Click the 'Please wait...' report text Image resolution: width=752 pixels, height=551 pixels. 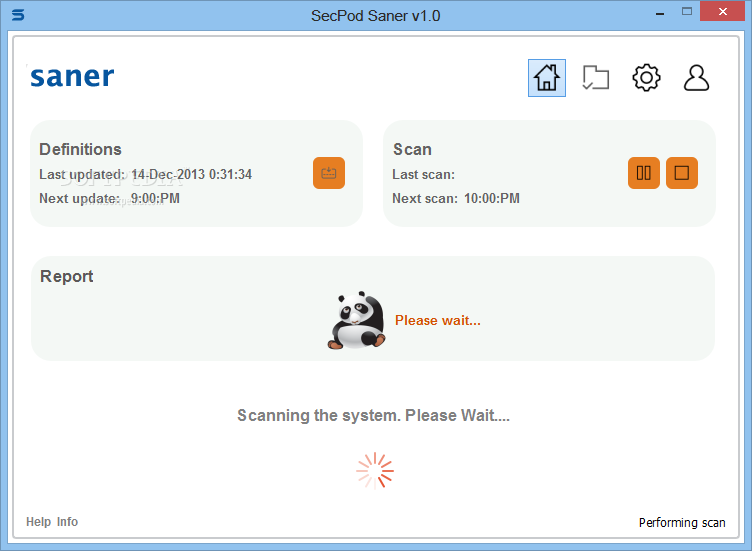[437, 320]
